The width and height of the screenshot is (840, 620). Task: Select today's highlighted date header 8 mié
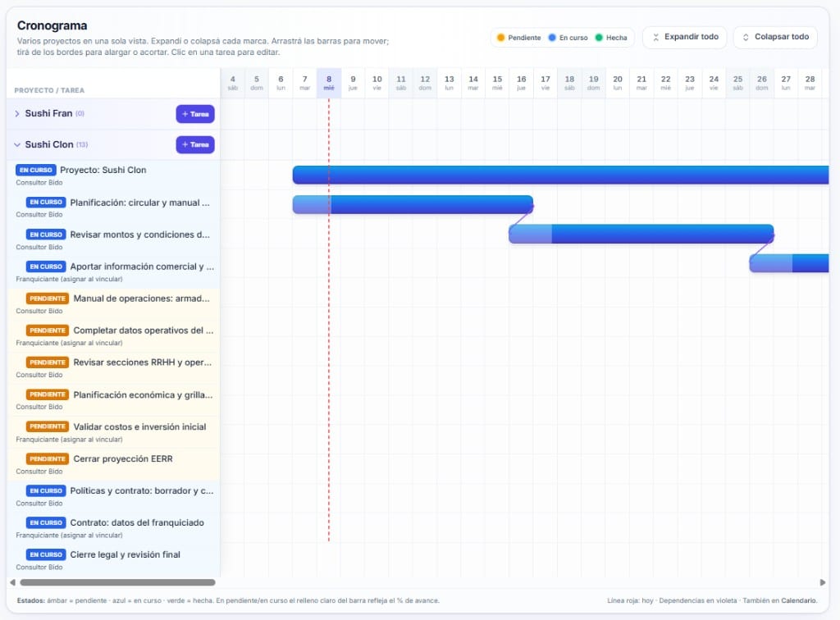tap(328, 82)
